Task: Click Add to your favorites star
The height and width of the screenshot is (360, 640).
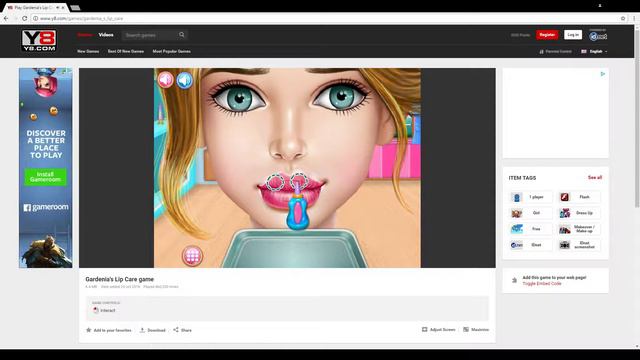Action: (89, 330)
